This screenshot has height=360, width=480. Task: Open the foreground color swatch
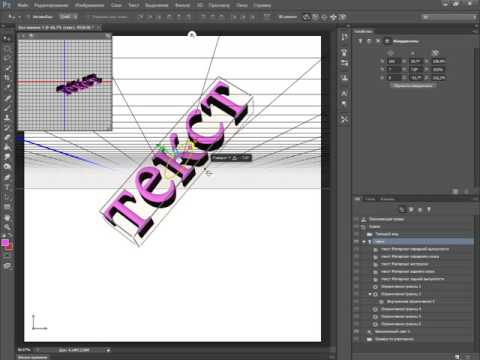(5, 243)
